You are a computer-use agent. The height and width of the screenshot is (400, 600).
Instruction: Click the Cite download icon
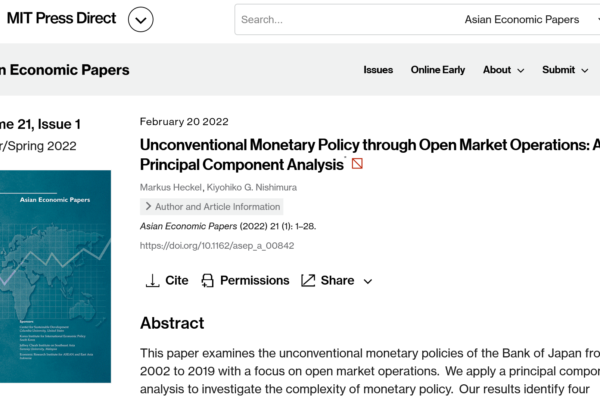(x=152, y=281)
